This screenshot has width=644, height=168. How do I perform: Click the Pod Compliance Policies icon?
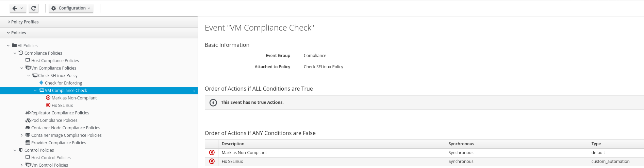[x=28, y=120]
